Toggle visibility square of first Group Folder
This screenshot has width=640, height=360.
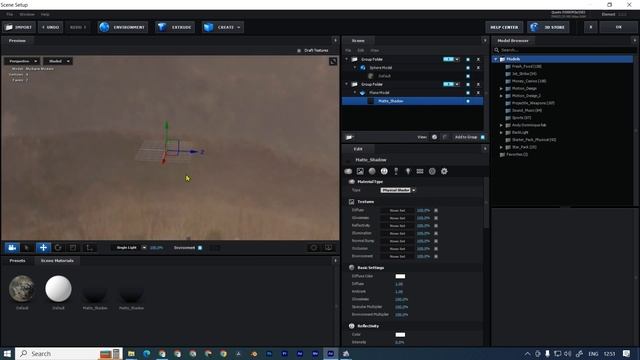click(468, 60)
